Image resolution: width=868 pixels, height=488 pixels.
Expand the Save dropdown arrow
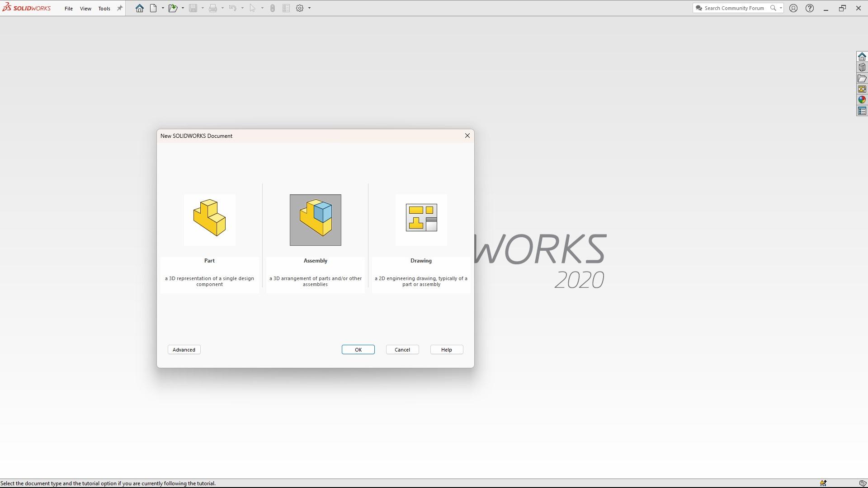203,8
